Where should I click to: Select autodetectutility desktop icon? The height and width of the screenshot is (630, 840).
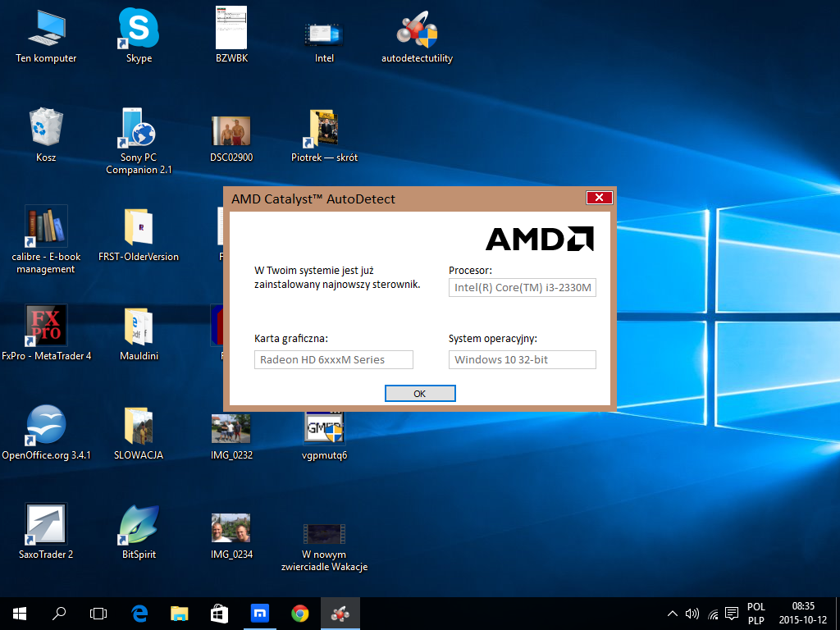417,38
